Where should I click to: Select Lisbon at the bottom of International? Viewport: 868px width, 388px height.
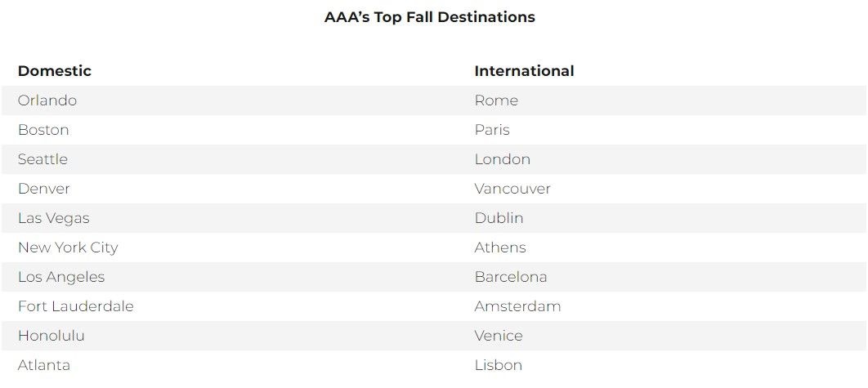click(x=499, y=365)
